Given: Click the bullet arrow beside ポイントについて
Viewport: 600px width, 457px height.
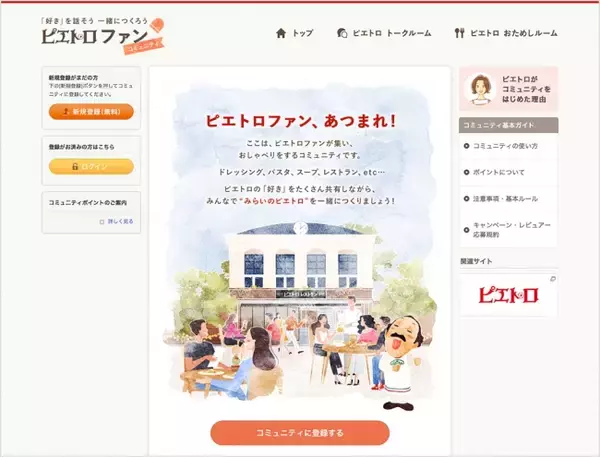Looking at the screenshot, I should [466, 172].
